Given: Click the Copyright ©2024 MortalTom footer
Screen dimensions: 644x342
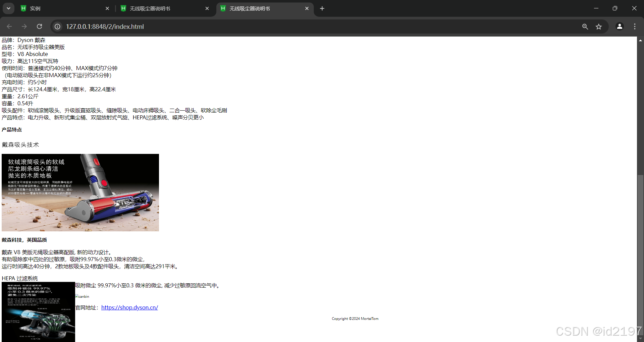Looking at the screenshot, I should [x=355, y=319].
